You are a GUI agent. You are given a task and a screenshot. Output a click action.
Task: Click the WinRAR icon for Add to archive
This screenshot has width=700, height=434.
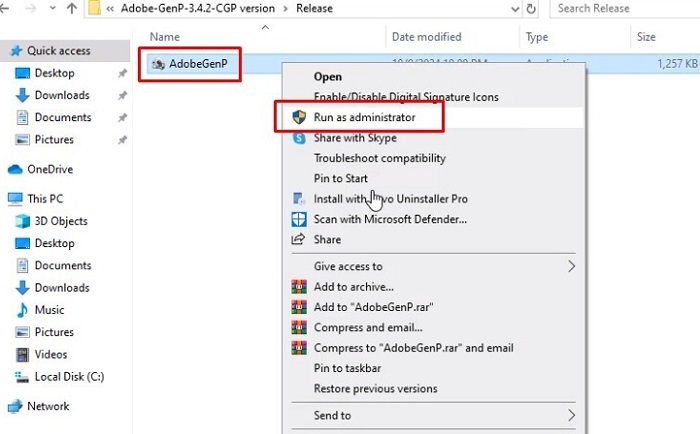(299, 287)
